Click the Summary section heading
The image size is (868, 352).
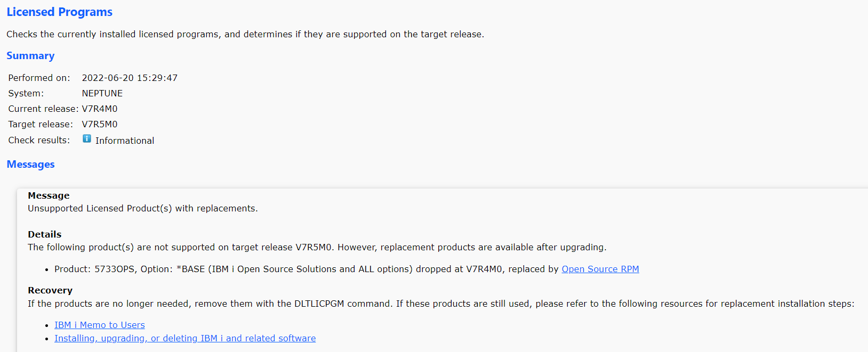pos(30,56)
